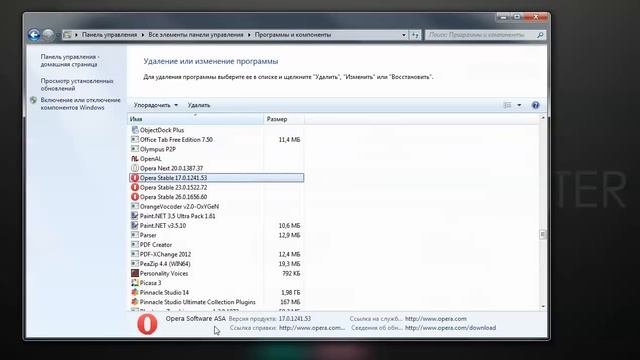This screenshot has width=640, height=360.
Task: Click the Opera Stable 23.0.1522.72 icon
Action: 135,187
